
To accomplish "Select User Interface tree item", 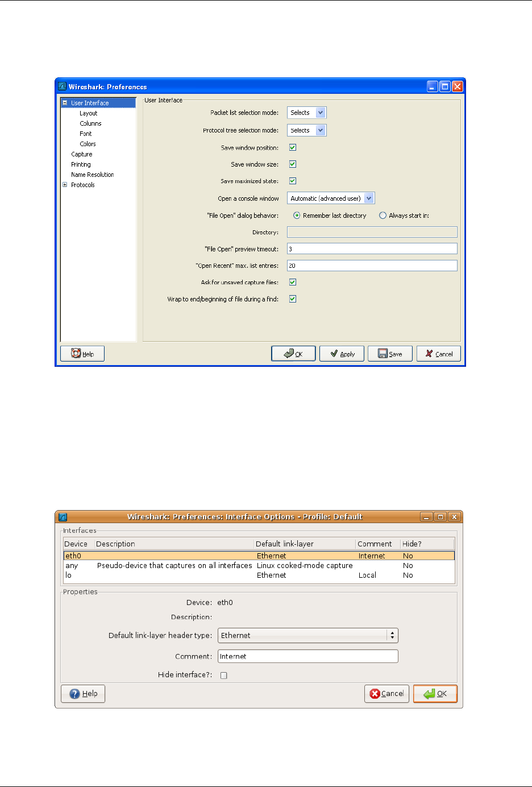I will (x=90, y=103).
